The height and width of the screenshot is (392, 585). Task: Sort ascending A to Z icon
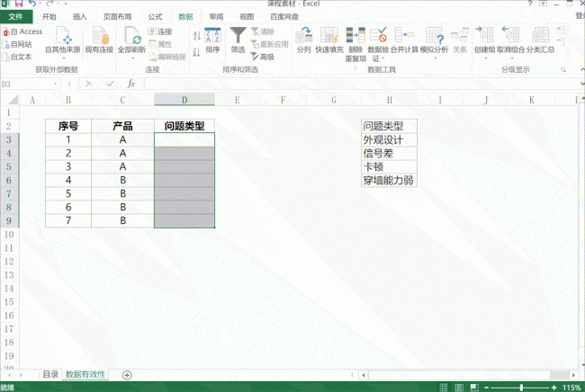click(196, 36)
